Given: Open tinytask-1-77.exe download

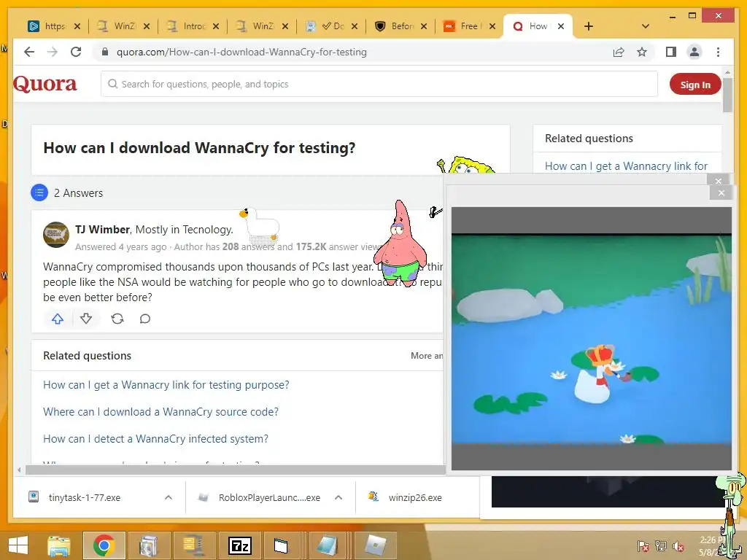Looking at the screenshot, I should pyautogui.click(x=85, y=497).
